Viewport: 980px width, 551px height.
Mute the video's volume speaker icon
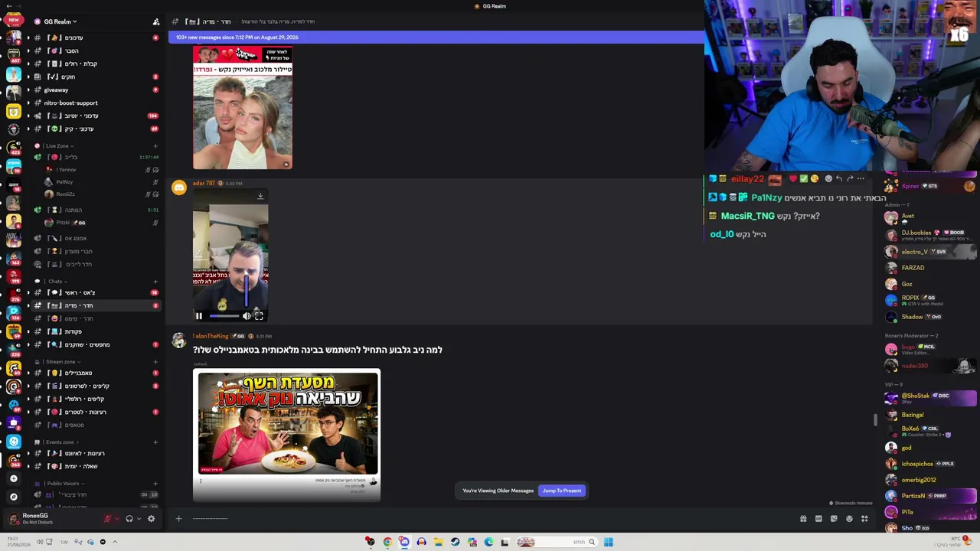[247, 315]
